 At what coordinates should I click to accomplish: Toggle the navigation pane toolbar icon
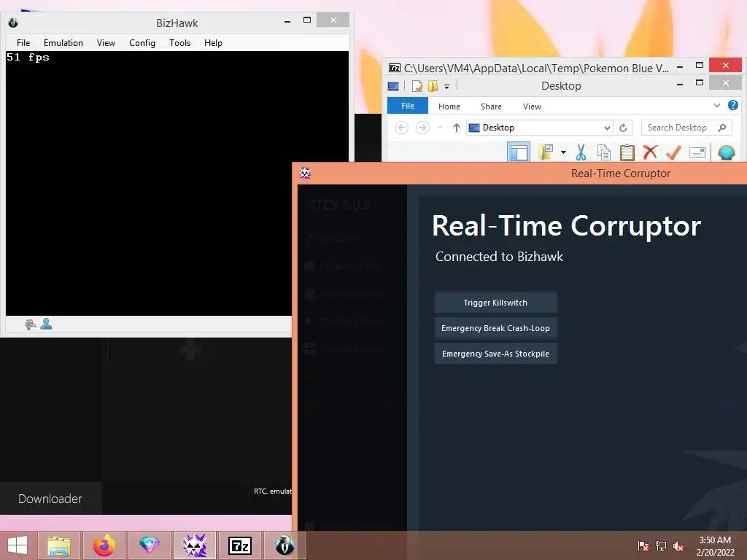coord(519,153)
